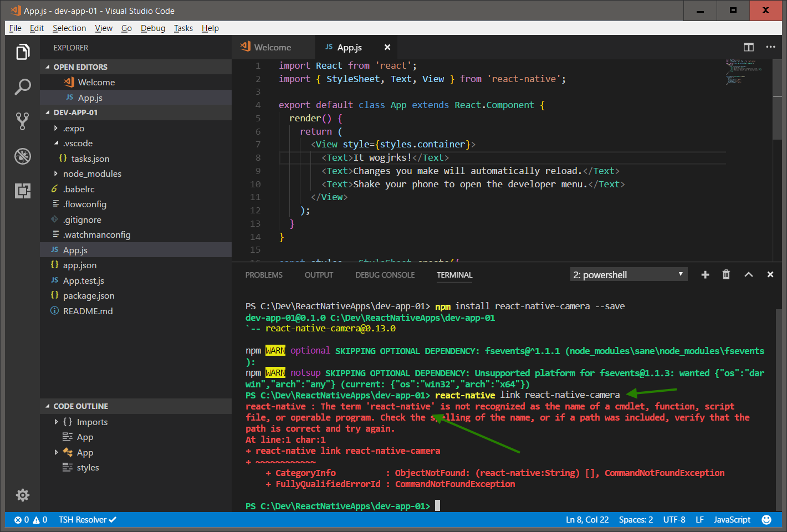Open tasks.json in the explorer
Screen dimensions: 787x532
click(136, 158)
